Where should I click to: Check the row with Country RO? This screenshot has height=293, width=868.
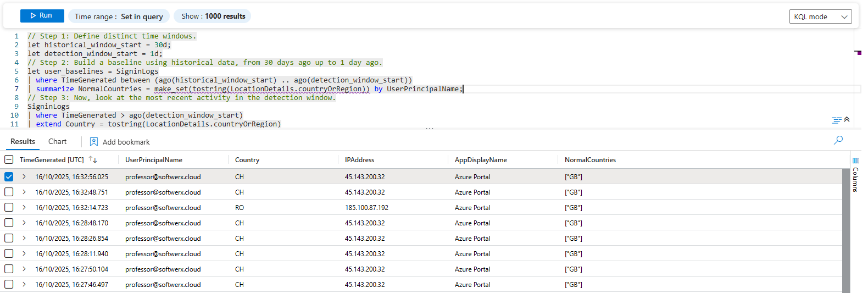tap(9, 208)
